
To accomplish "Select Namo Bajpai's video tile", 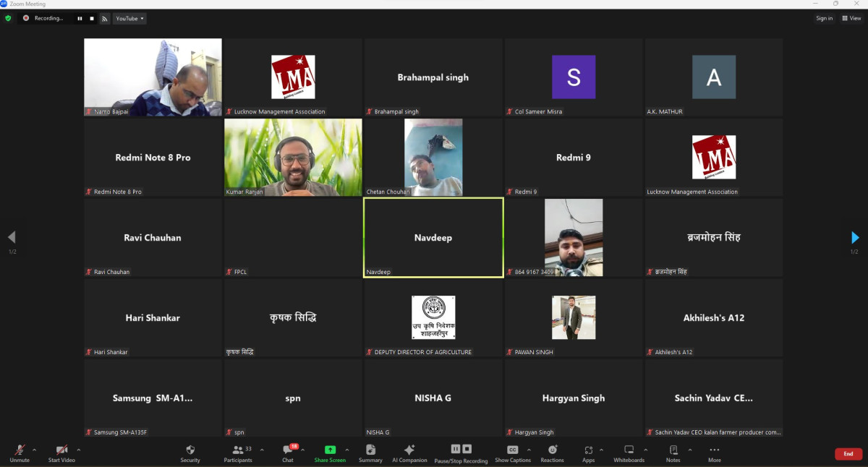I will (153, 77).
